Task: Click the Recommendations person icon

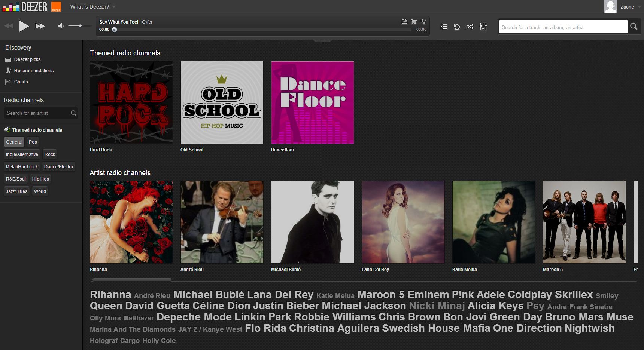Action: [x=8, y=70]
